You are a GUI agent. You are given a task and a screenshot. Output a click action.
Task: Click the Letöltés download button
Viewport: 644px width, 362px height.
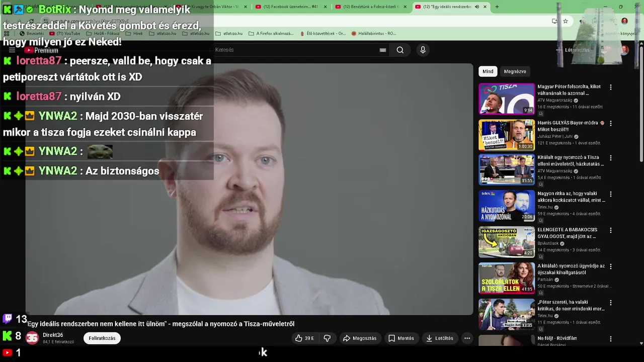pyautogui.click(x=440, y=338)
